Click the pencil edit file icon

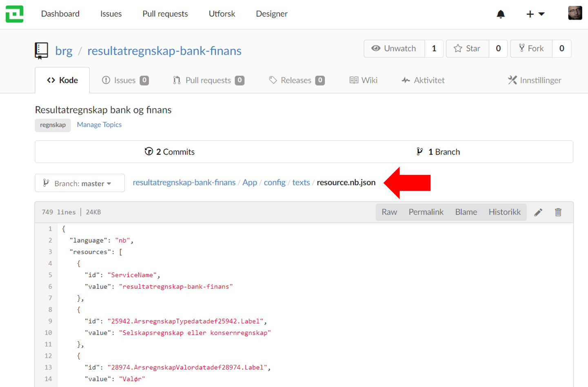click(x=538, y=212)
